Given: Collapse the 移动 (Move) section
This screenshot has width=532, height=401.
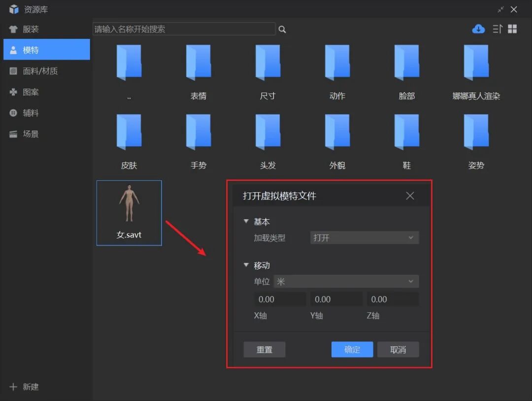Looking at the screenshot, I should tap(246, 265).
